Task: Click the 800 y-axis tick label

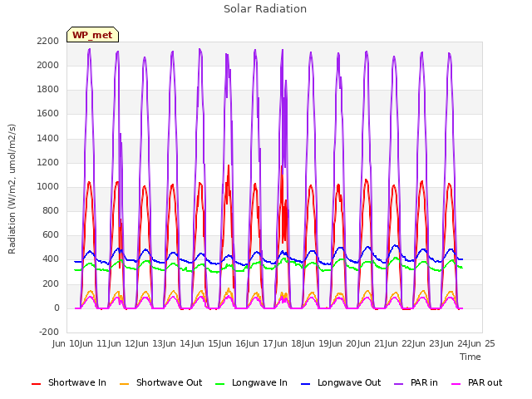Action: [x=51, y=210]
